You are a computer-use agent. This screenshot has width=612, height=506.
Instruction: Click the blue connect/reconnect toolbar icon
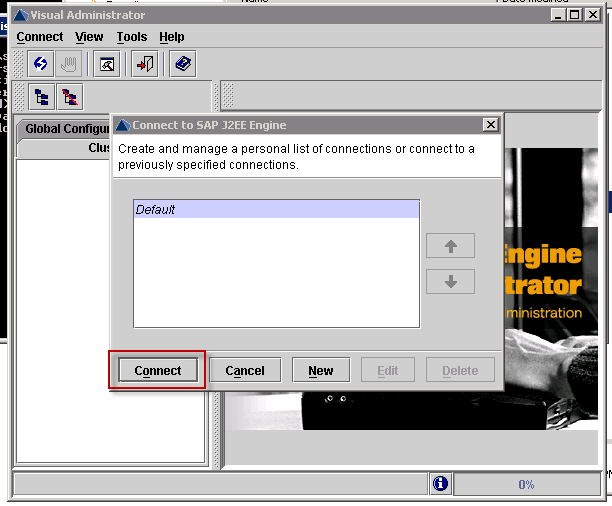(41, 64)
